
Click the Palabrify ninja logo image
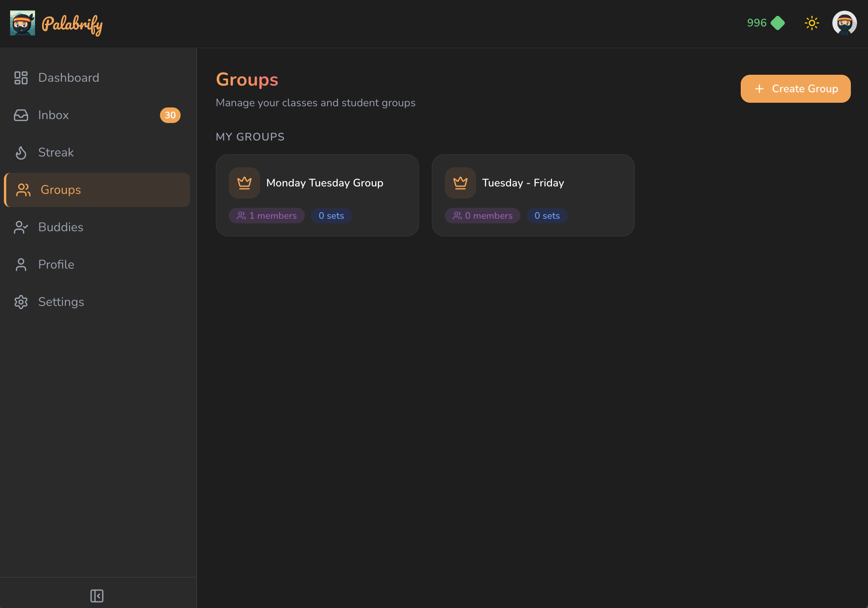[23, 23]
